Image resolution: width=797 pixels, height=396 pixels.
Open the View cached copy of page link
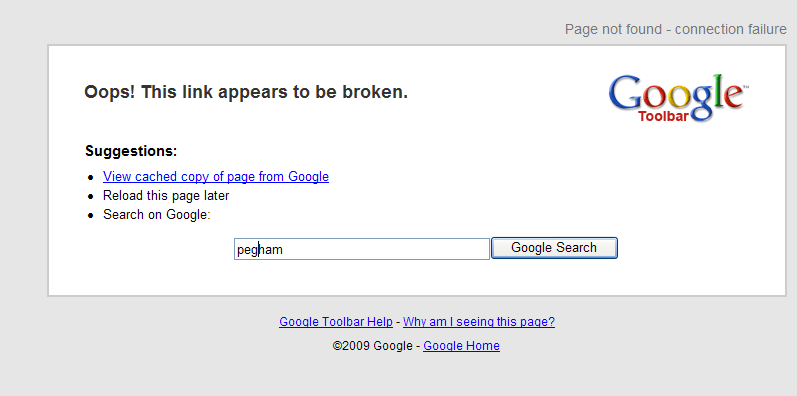click(x=216, y=176)
